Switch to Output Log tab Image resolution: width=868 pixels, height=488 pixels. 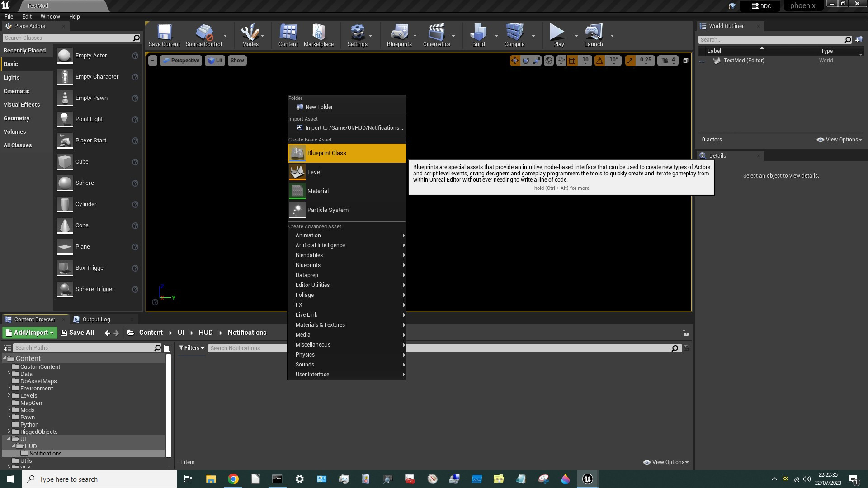click(96, 319)
